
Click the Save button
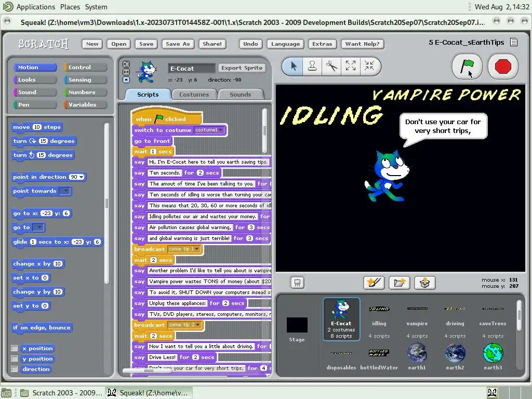point(146,44)
